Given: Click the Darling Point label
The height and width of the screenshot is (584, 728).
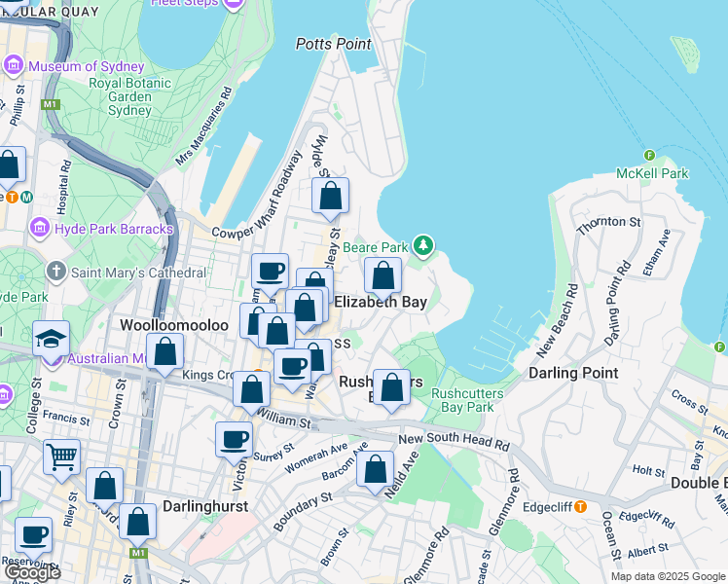Looking at the screenshot, I should (x=573, y=373).
